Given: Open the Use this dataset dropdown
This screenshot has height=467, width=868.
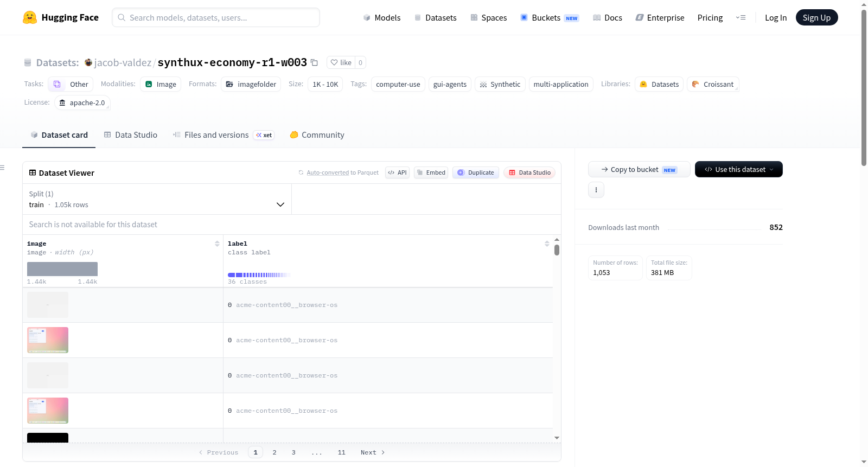Looking at the screenshot, I should (x=739, y=169).
